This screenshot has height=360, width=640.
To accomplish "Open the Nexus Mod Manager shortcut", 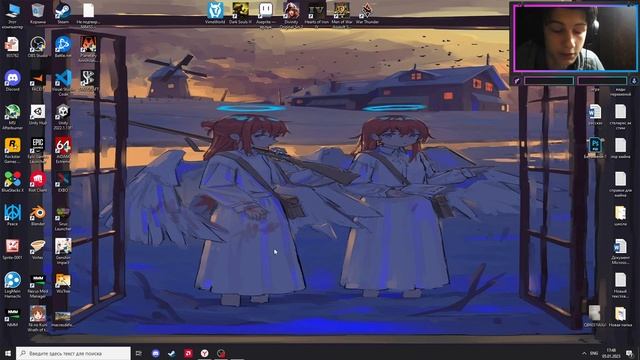I will 38,285.
